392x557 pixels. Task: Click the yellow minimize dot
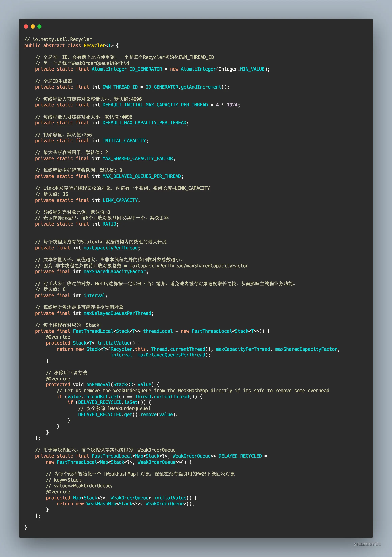point(33,26)
